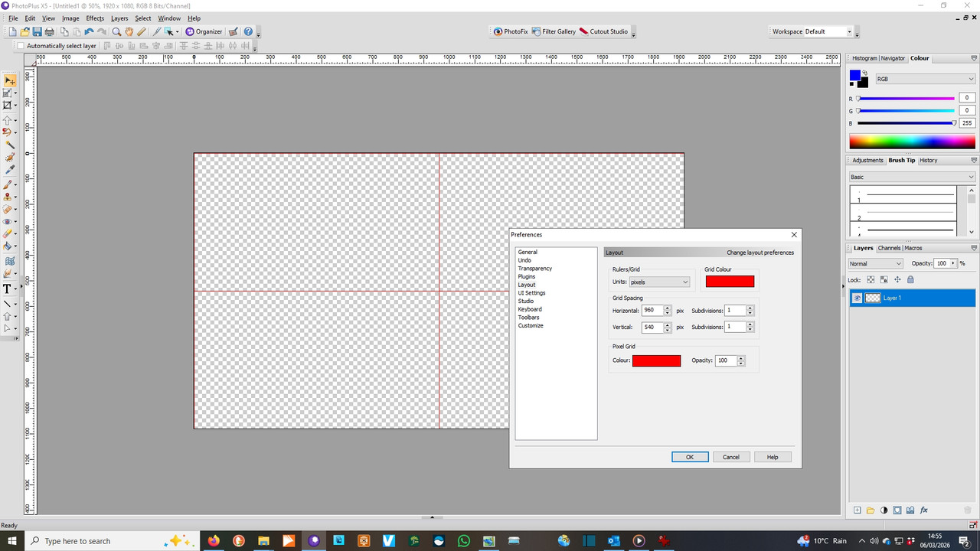980x551 pixels.
Task: Click the Add Layer Mask icon
Action: 897,510
